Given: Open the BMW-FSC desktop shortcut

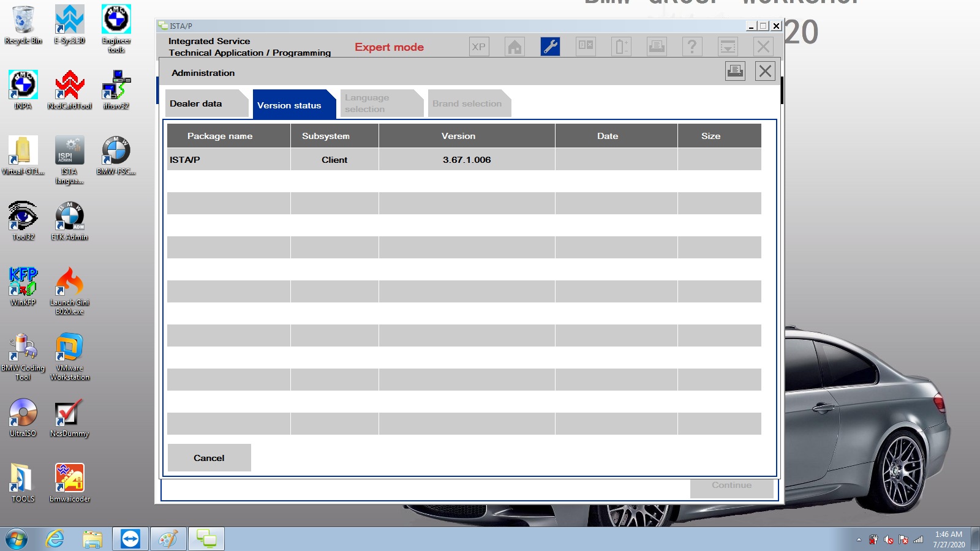Looking at the screenshot, I should pos(116,156).
